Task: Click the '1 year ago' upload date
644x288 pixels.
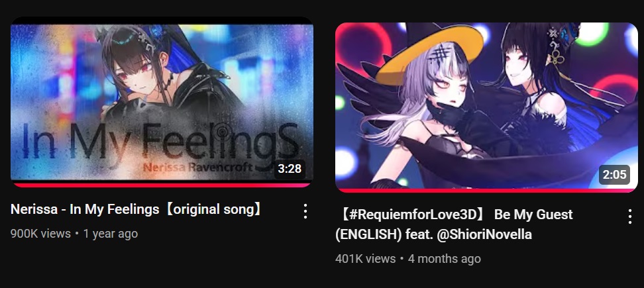Action: [x=111, y=234]
